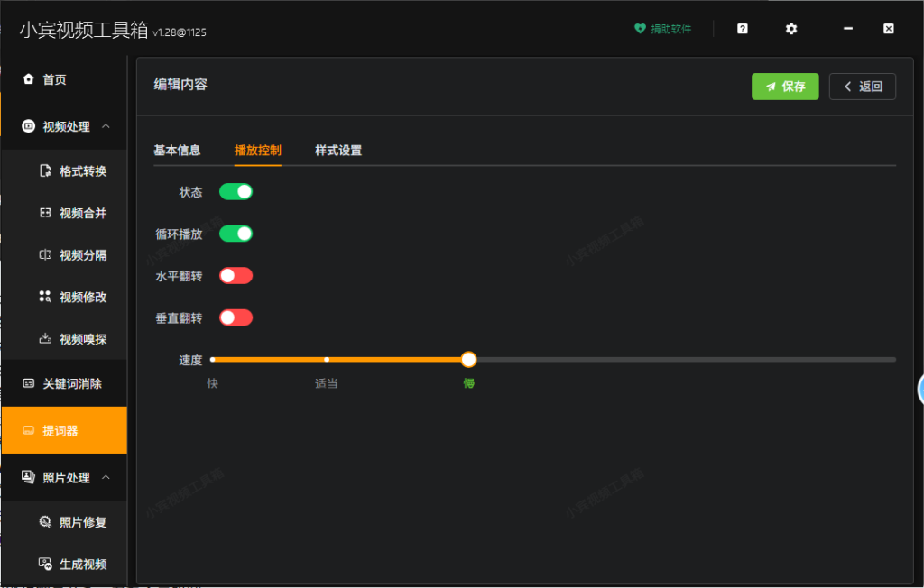
Task: Toggle the 状态 status switch off
Action: click(x=236, y=191)
